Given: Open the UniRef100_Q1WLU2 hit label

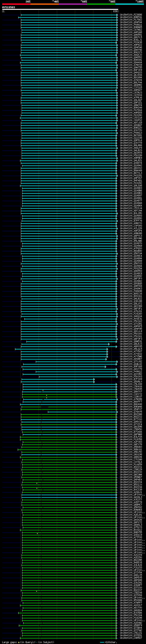Looking at the screenshot, I should click(x=131, y=364).
